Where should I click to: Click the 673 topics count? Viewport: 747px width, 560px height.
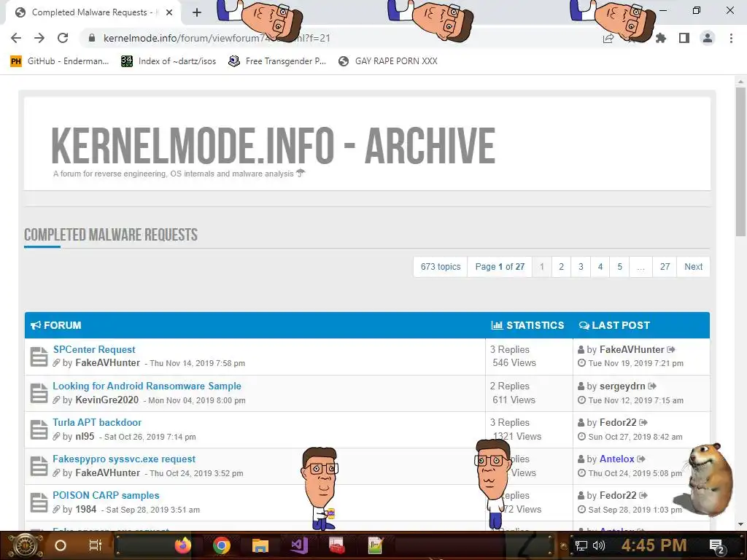pos(441,267)
